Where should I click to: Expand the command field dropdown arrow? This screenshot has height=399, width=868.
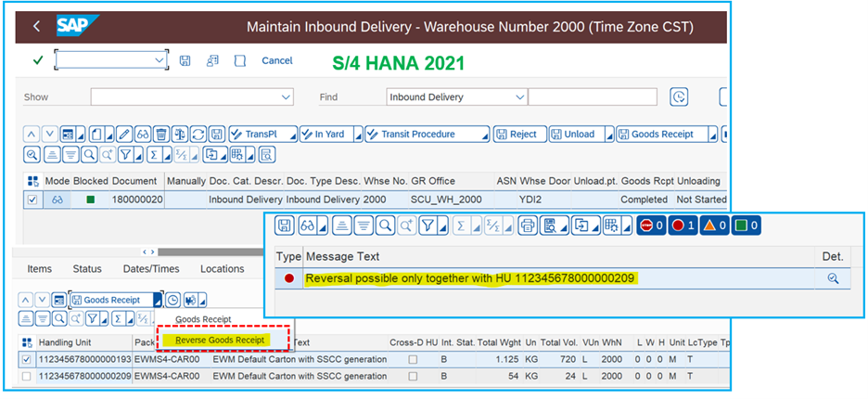click(x=159, y=60)
